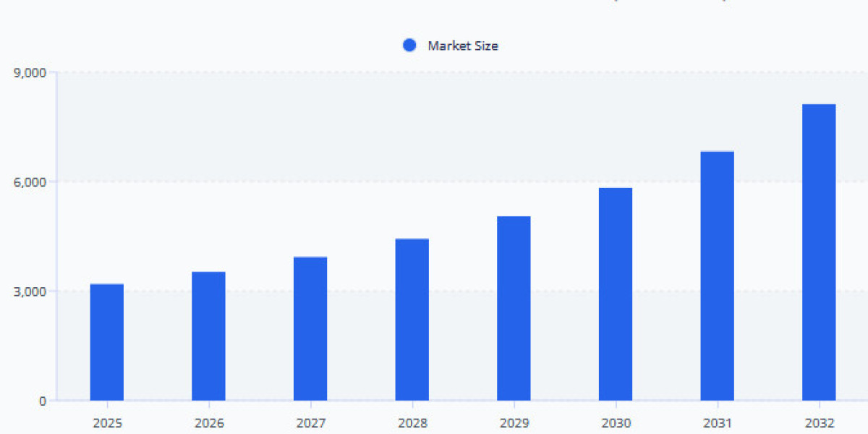Click the 2032 x-axis label
Screen dimensions: 868x434
tap(819, 420)
